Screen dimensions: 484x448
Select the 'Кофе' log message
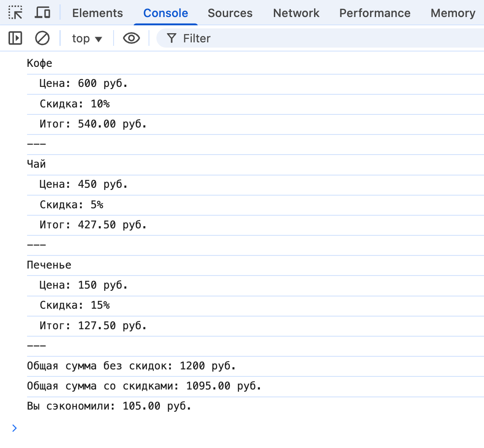(x=40, y=63)
